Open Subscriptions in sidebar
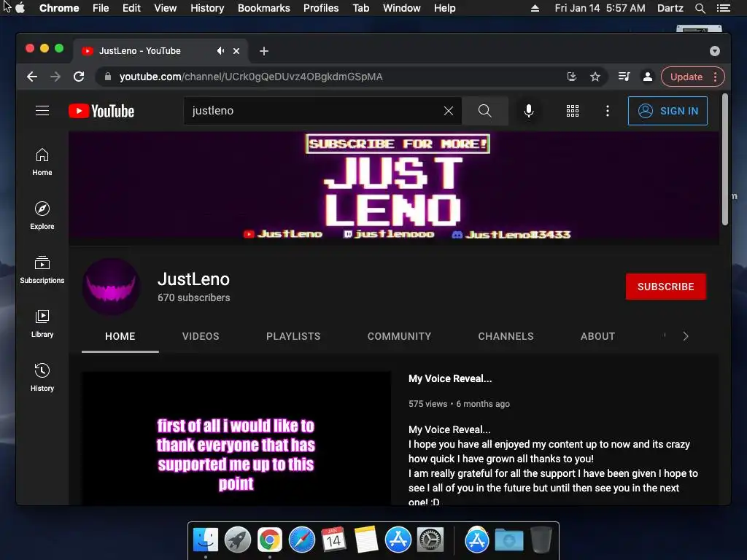 (42, 270)
